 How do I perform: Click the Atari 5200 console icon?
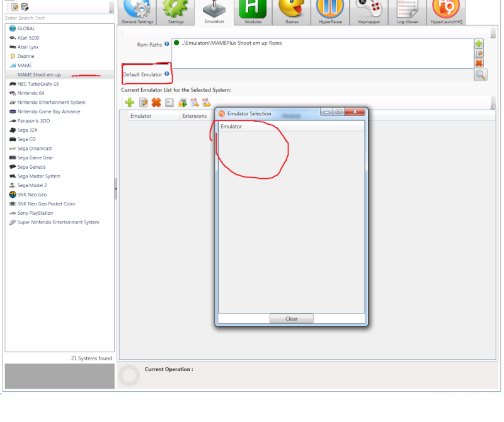pyautogui.click(x=13, y=38)
